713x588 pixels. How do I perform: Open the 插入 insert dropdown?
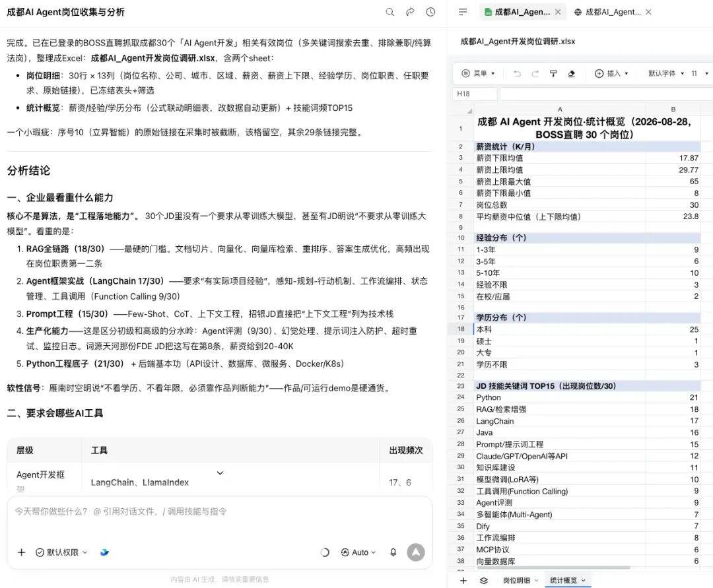(611, 73)
